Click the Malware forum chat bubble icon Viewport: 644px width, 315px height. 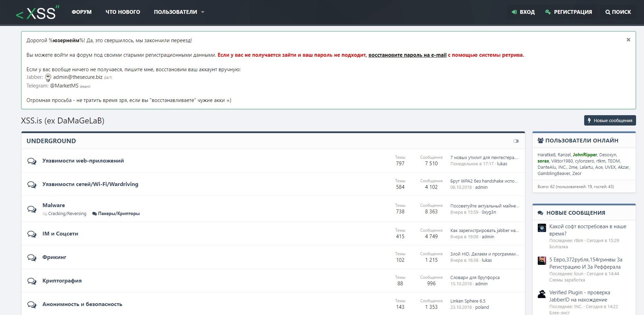coord(32,209)
